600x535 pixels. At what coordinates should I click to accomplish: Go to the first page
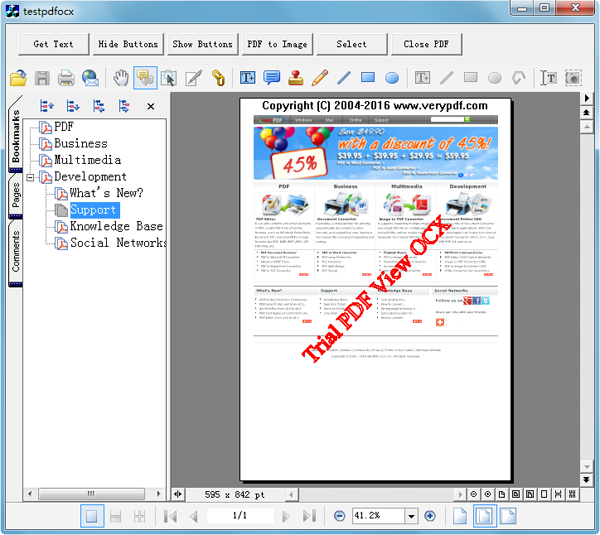point(170,516)
